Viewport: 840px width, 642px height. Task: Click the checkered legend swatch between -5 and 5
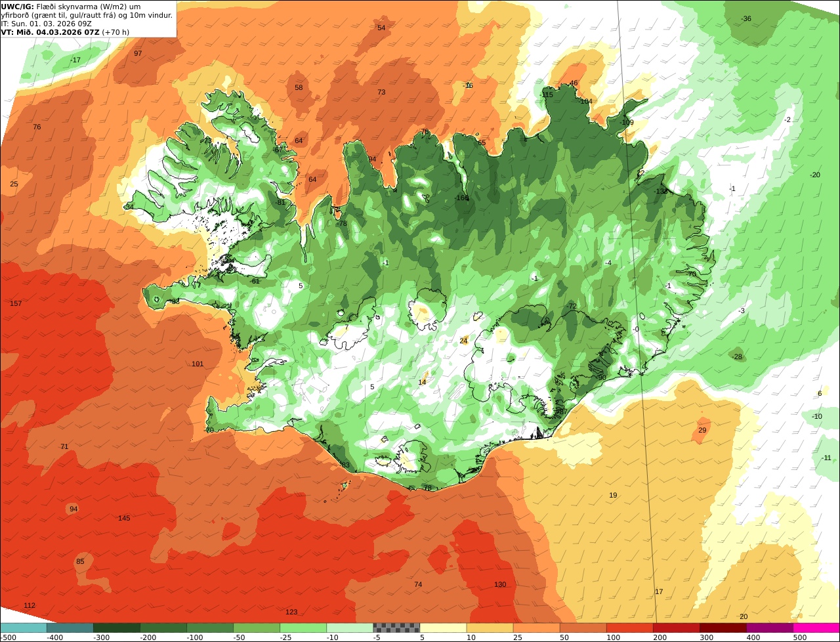(396, 628)
